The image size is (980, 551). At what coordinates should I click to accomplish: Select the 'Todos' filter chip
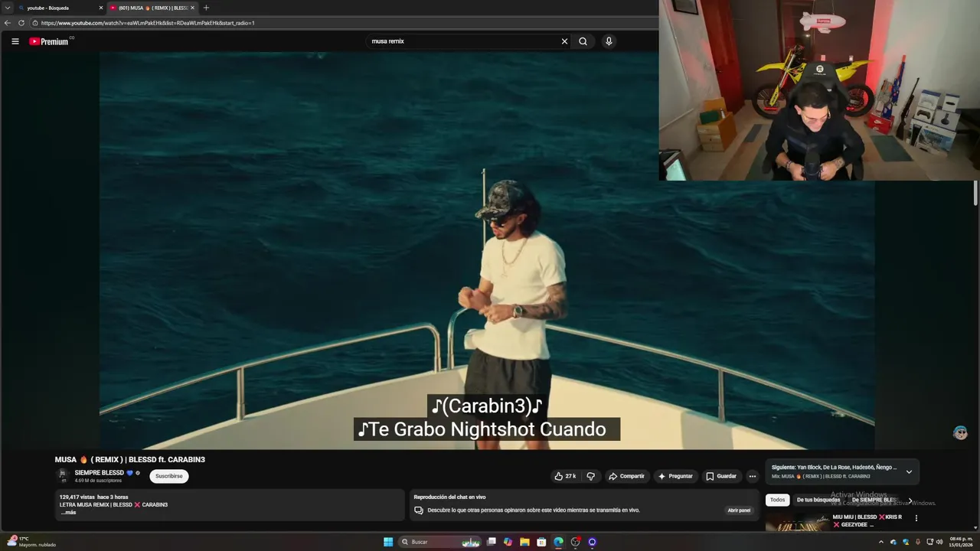pos(777,500)
